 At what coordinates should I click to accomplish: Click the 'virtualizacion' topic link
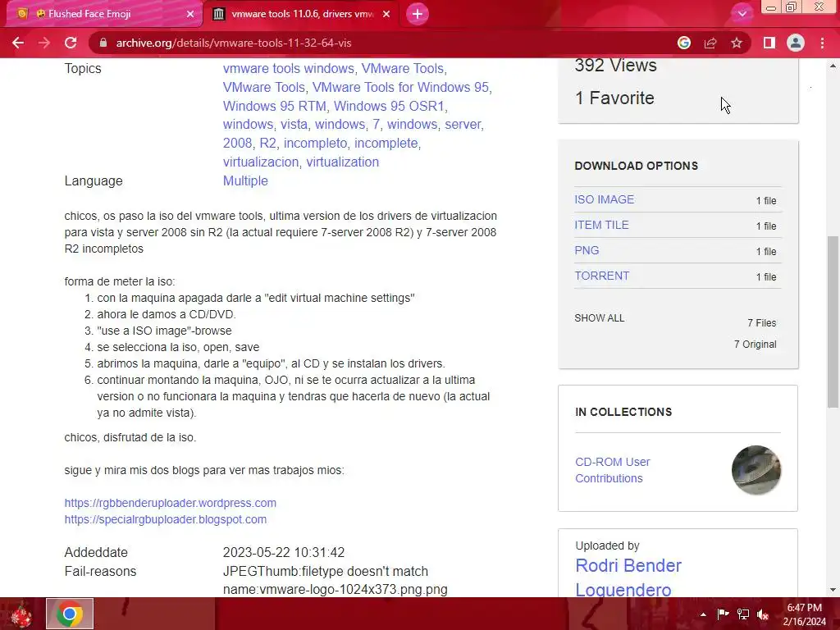click(x=260, y=162)
